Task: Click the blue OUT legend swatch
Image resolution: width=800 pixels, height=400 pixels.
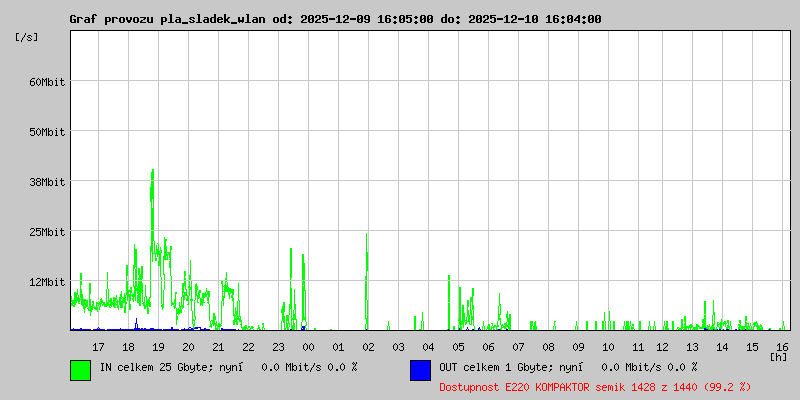Action: (420, 370)
